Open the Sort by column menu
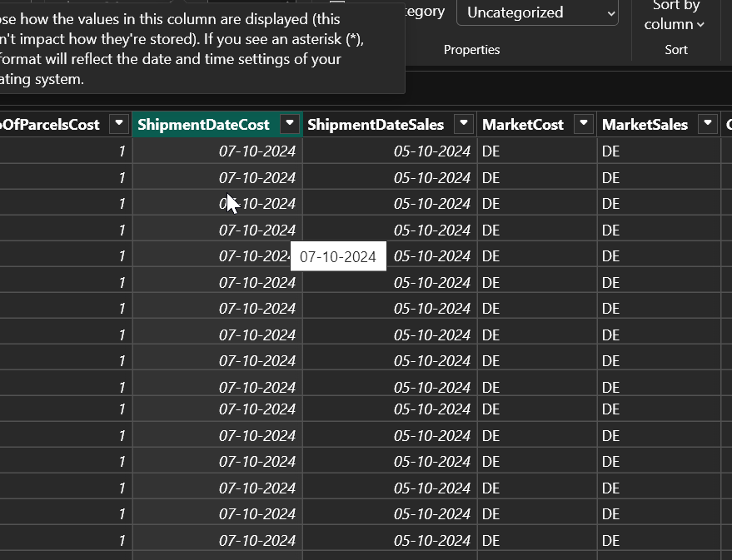This screenshot has width=732, height=560. click(675, 16)
